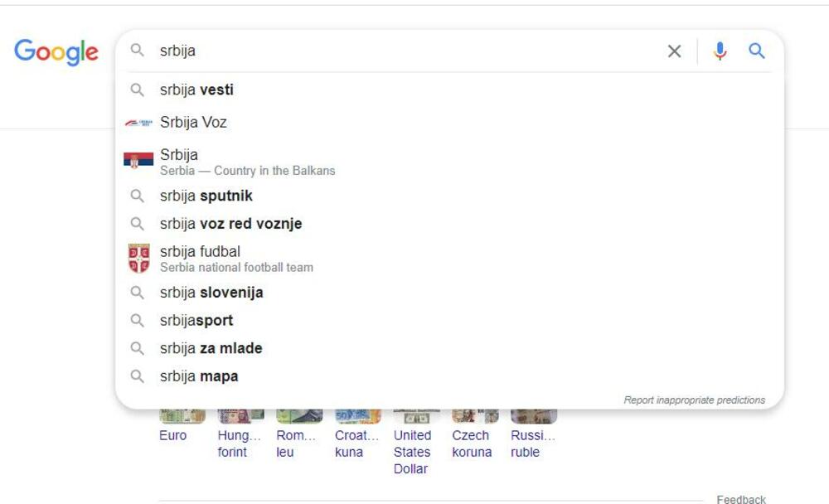Click the Serbia national football team crest
This screenshot has height=504, width=829.
coord(138,257)
